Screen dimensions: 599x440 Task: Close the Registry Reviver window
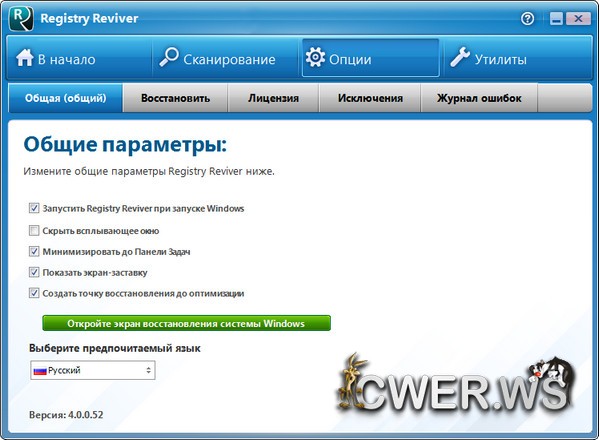pyautogui.click(x=578, y=19)
